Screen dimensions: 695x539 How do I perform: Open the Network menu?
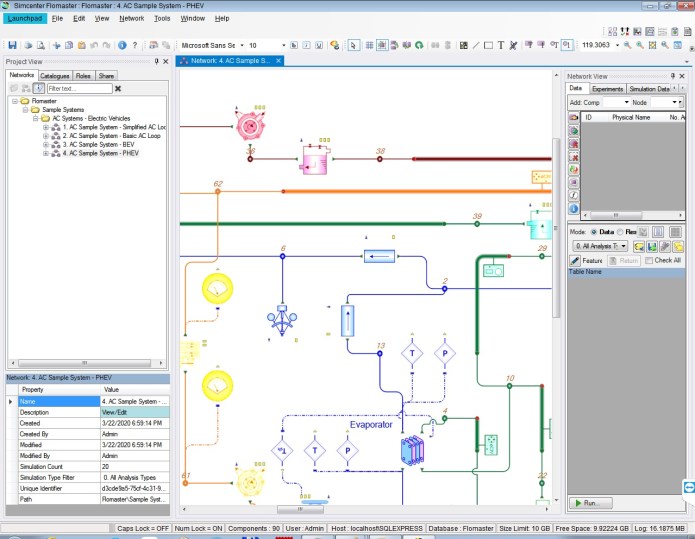click(131, 18)
